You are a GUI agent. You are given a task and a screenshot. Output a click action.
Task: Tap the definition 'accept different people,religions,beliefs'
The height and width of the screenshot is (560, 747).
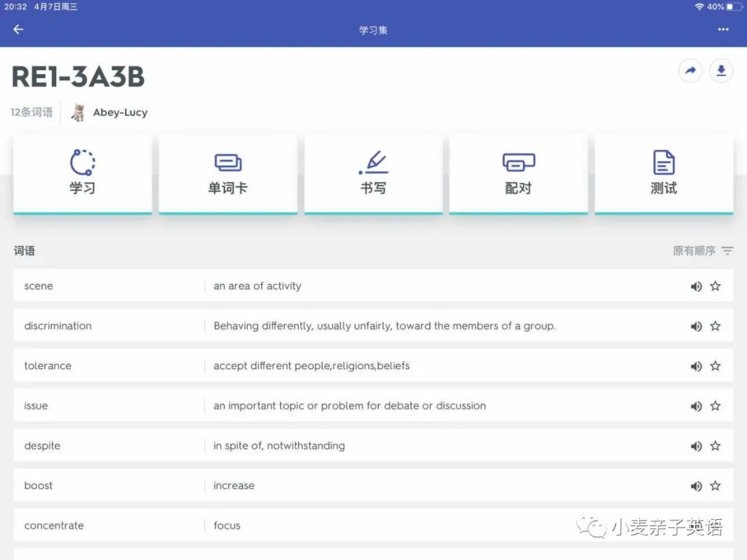point(311,366)
